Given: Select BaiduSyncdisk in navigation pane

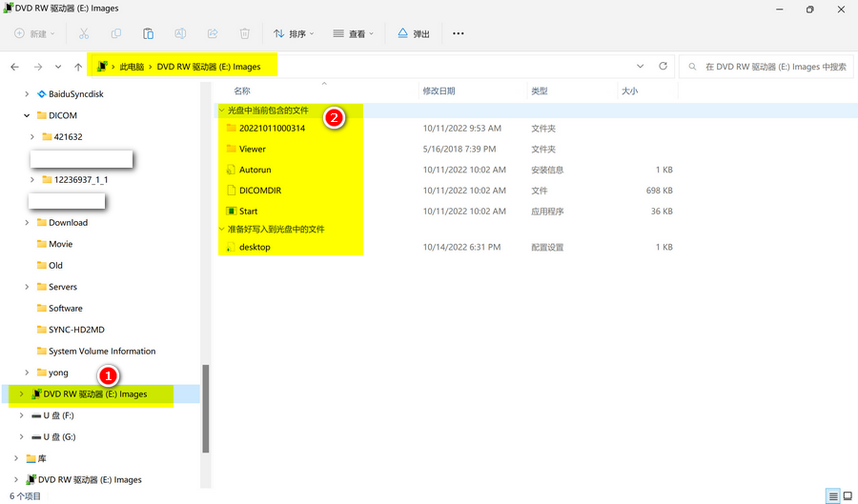Looking at the screenshot, I should [x=76, y=94].
